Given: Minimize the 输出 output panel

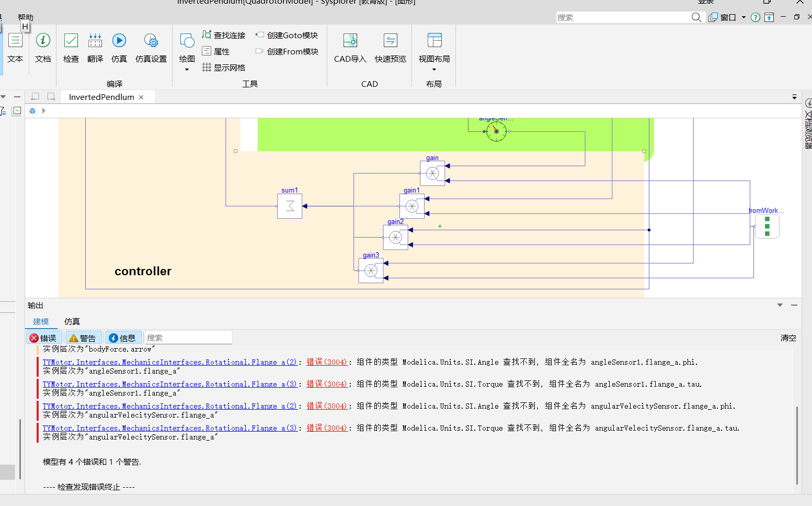Looking at the screenshot, I should click(794, 305).
